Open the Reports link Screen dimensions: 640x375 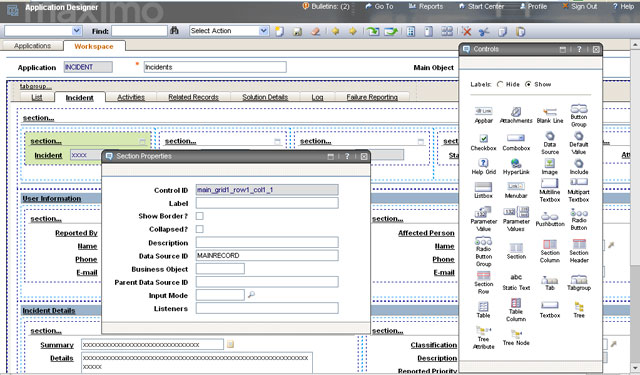point(426,7)
